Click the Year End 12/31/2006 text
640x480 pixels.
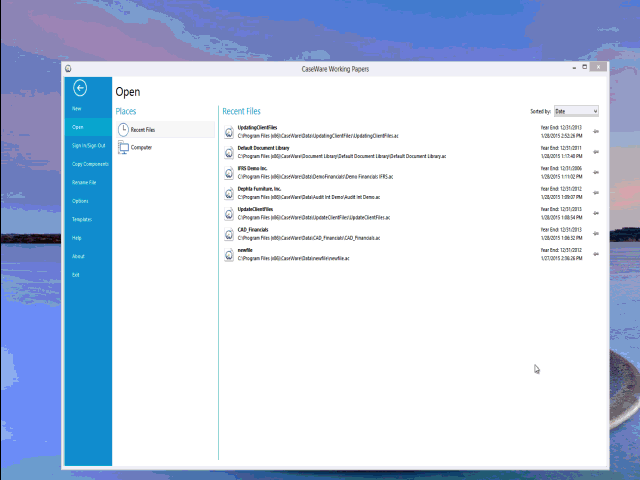[x=561, y=168]
